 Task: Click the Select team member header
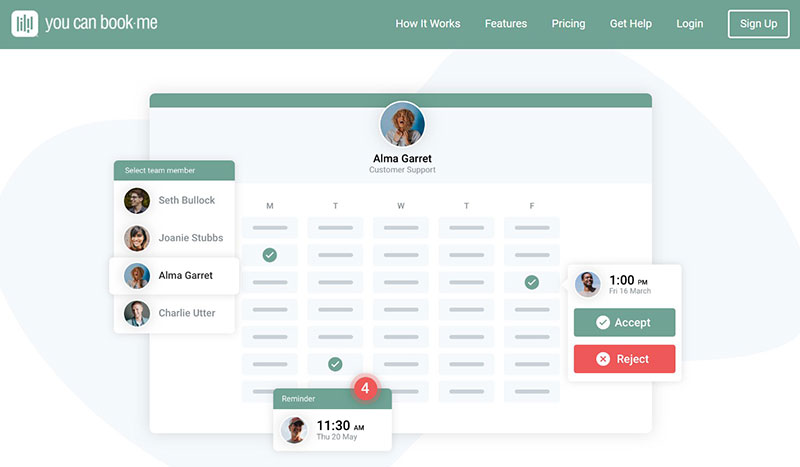pos(174,170)
